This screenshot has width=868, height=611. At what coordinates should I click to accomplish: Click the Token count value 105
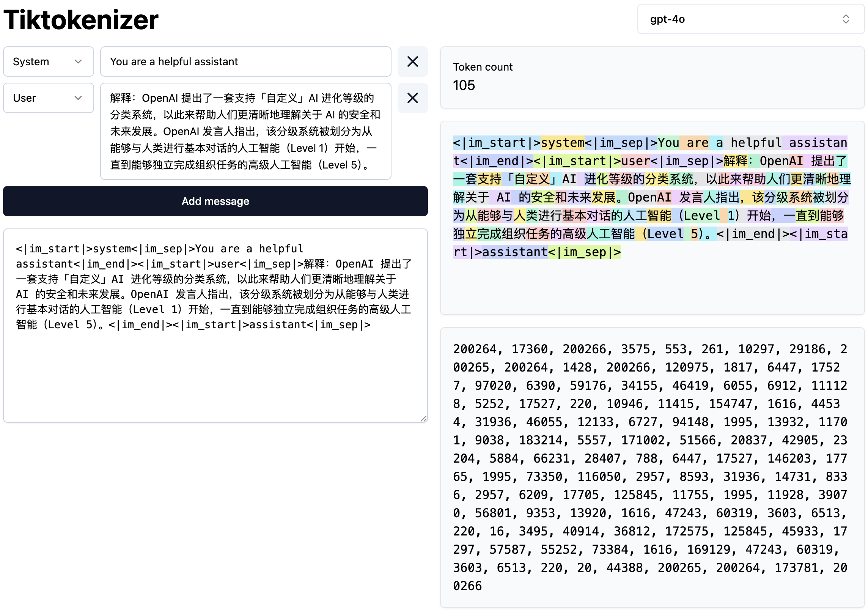click(464, 85)
